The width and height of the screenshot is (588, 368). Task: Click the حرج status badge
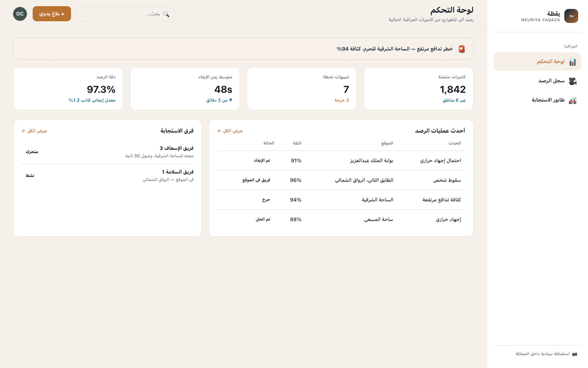[266, 200]
